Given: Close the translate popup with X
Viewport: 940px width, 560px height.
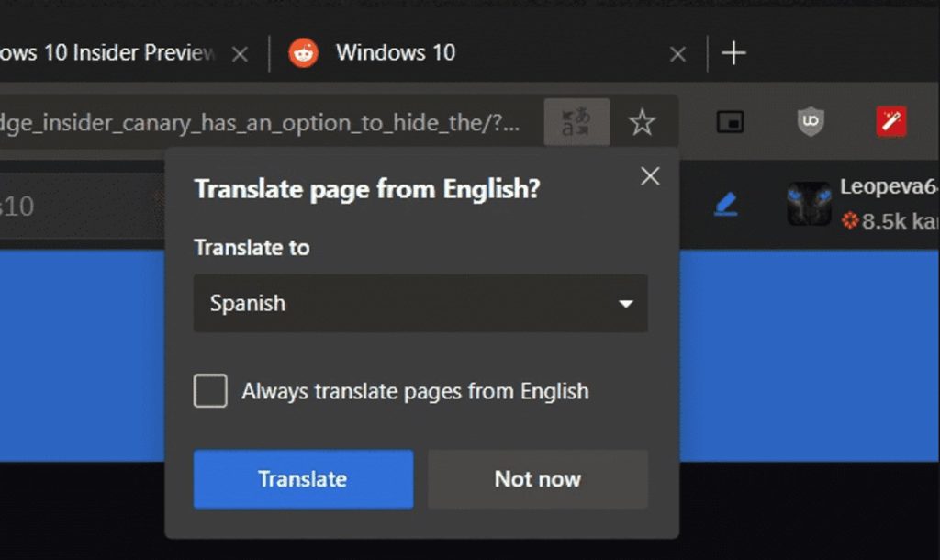Looking at the screenshot, I should (650, 176).
